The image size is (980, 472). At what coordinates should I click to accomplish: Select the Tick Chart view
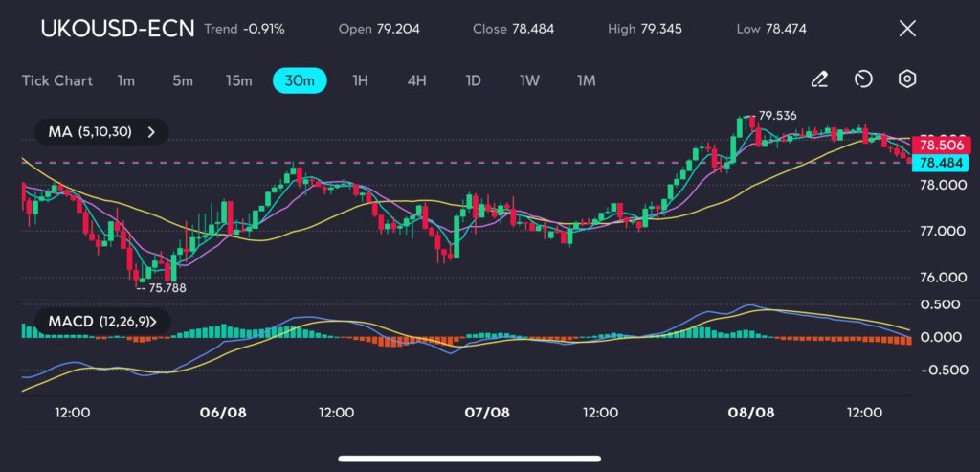coord(57,80)
